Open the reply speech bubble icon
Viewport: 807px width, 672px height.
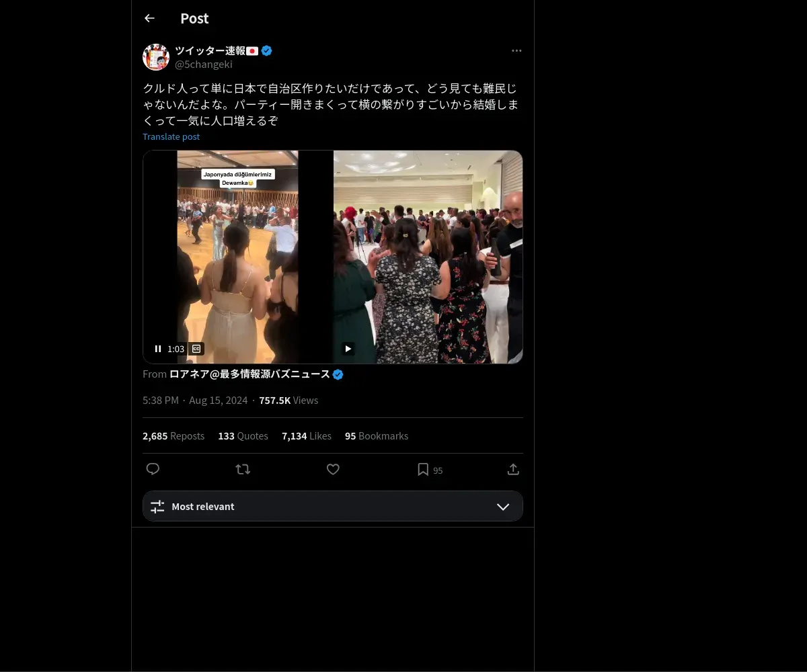(153, 469)
